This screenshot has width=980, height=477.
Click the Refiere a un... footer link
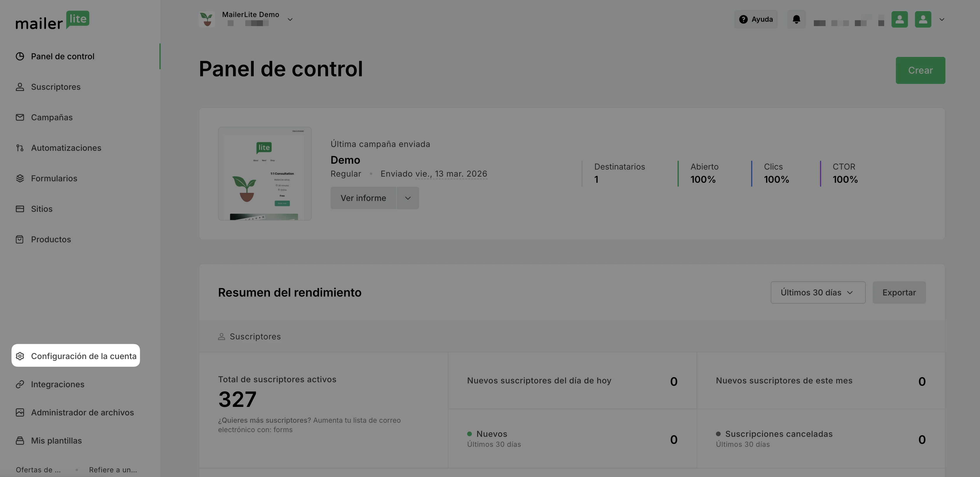point(113,470)
